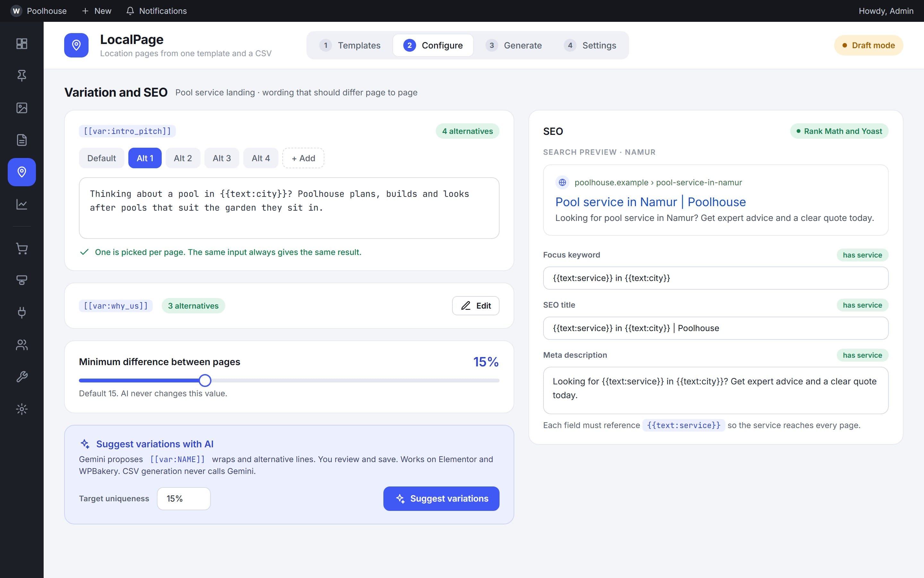The width and height of the screenshot is (924, 578).
Task: Open the Dashboard grid icon in sidebar
Action: click(22, 44)
